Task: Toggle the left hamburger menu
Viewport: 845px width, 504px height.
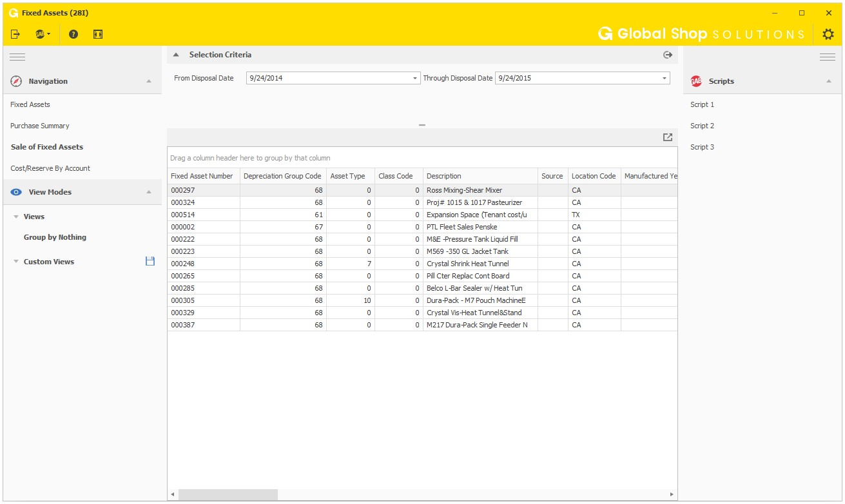Action: pyautogui.click(x=17, y=57)
